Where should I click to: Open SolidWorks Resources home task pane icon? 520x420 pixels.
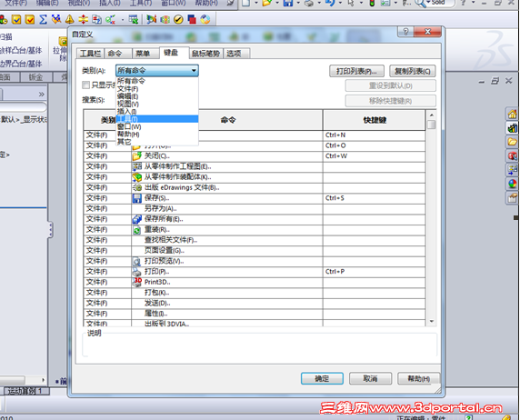click(513, 114)
